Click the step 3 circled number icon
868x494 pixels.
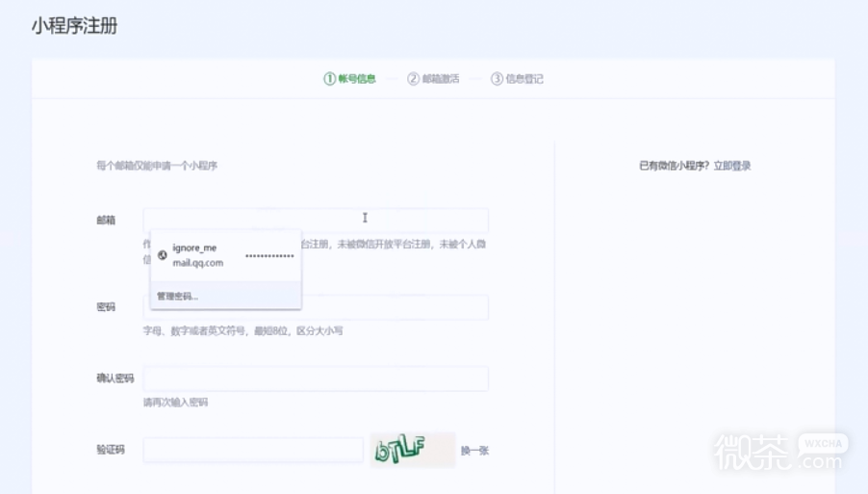(x=497, y=79)
